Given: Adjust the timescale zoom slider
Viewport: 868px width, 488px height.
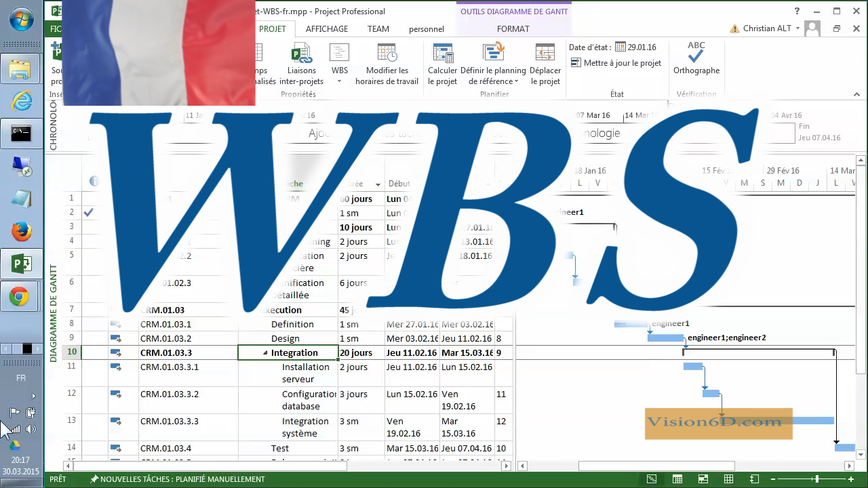Looking at the screenshot, I should tap(816, 479).
